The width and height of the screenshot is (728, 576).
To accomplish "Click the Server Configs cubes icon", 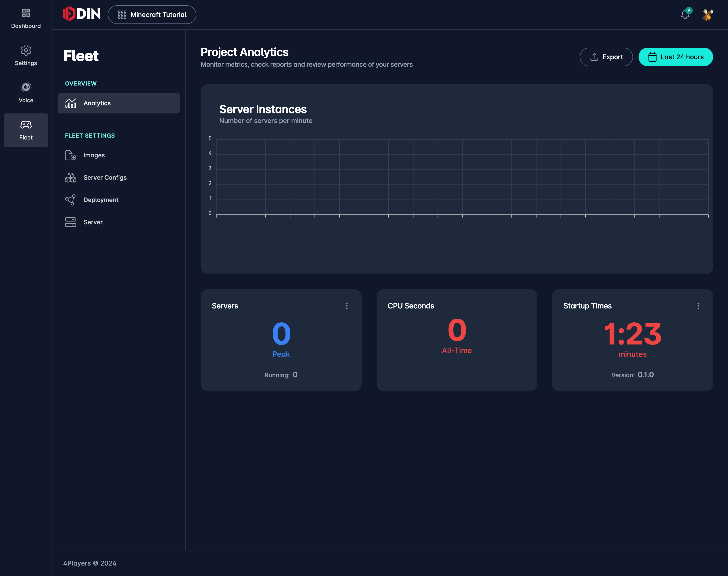I will 70,177.
